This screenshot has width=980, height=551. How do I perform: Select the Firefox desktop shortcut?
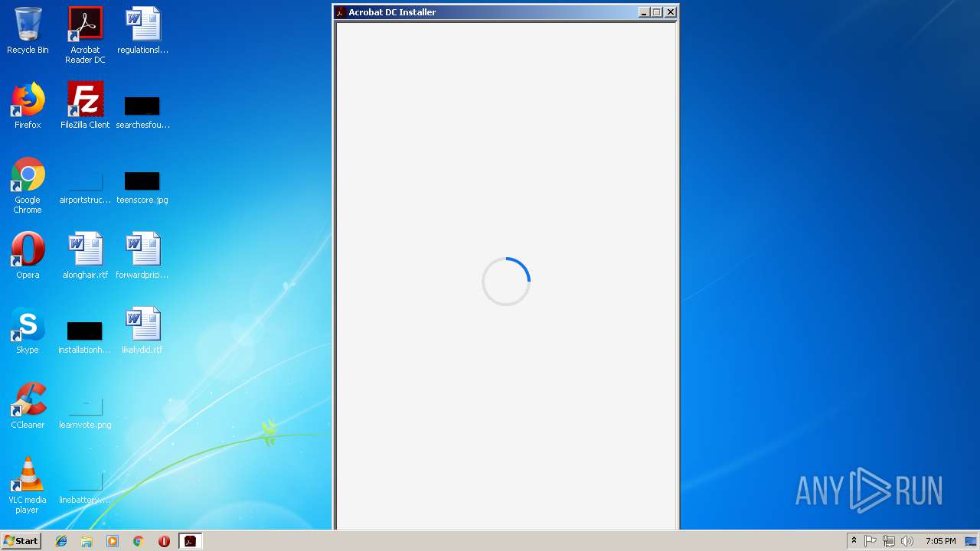tap(28, 106)
